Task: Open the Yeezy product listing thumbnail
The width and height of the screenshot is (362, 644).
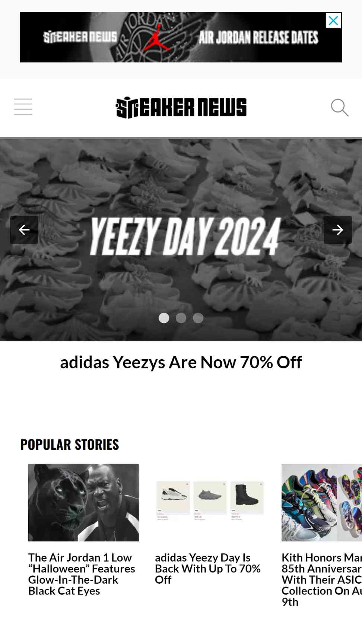Action: (210, 502)
